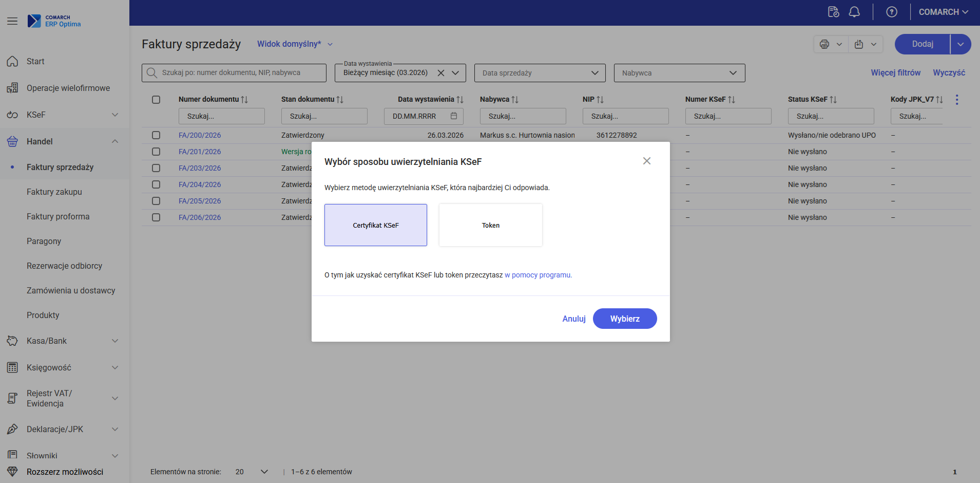Tick the checkbox for FA/200/2026
Image resolution: width=980 pixels, height=483 pixels.
point(156,135)
